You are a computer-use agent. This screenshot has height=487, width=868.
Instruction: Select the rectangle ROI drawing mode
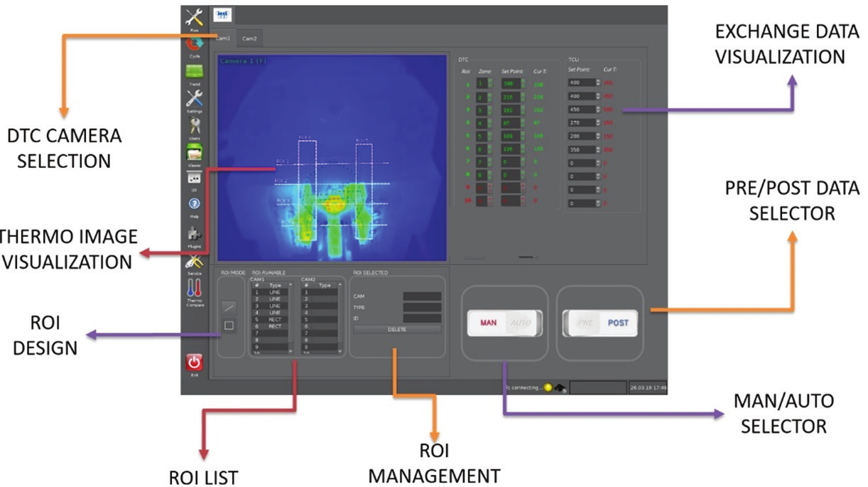[228, 326]
